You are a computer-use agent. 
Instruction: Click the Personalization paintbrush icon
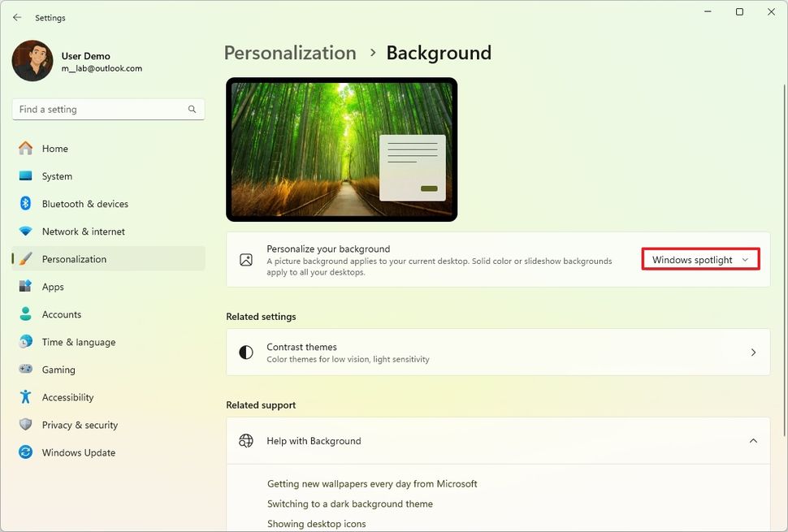pos(25,259)
